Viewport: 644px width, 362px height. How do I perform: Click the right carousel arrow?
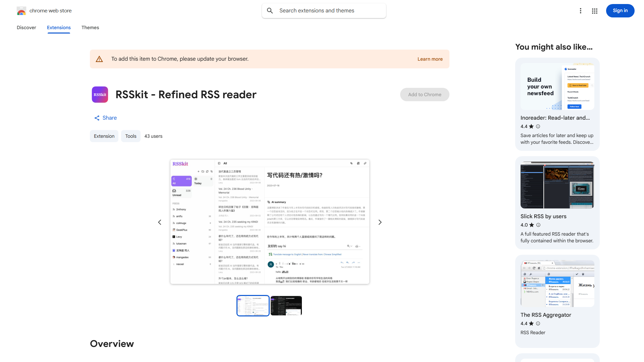tap(380, 222)
